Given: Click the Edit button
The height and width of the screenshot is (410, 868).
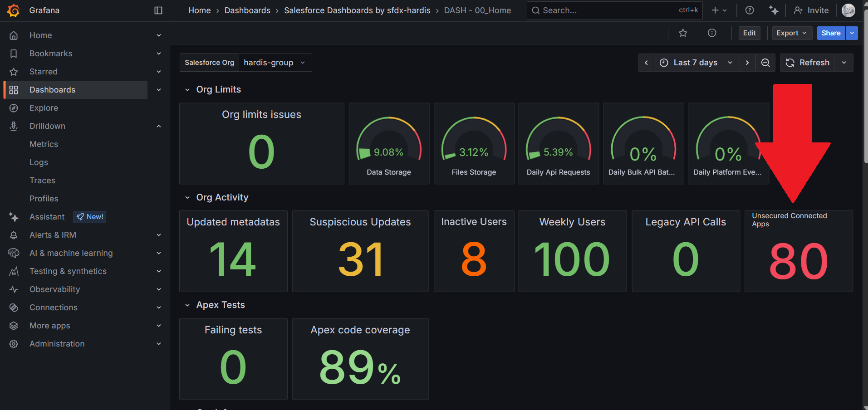Looking at the screenshot, I should 749,33.
